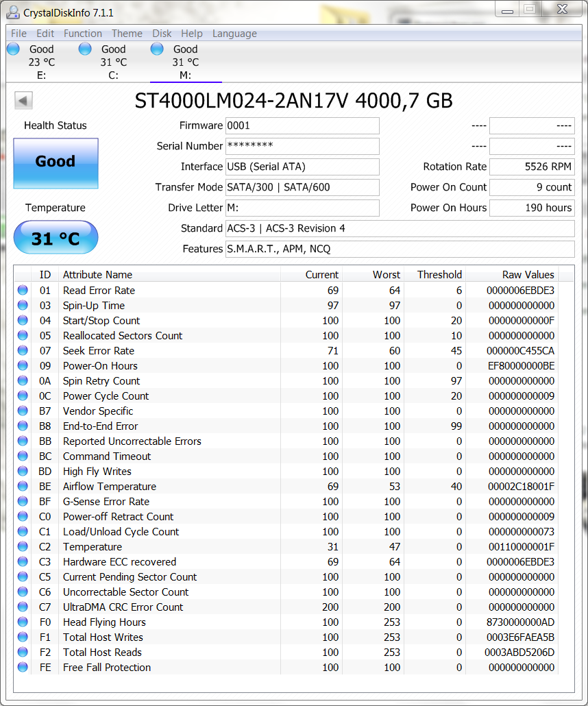Click the Attribute Name column header

[x=169, y=275]
